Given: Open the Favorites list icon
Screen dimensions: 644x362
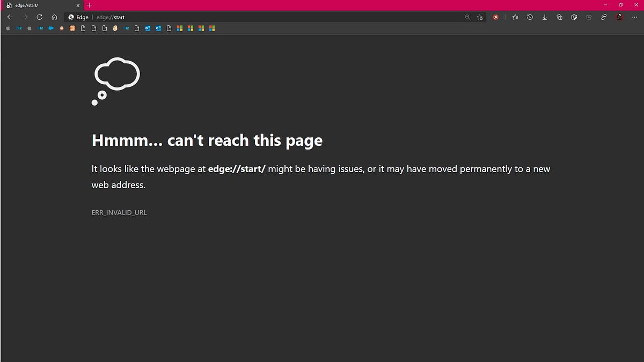Looking at the screenshot, I should [515, 17].
